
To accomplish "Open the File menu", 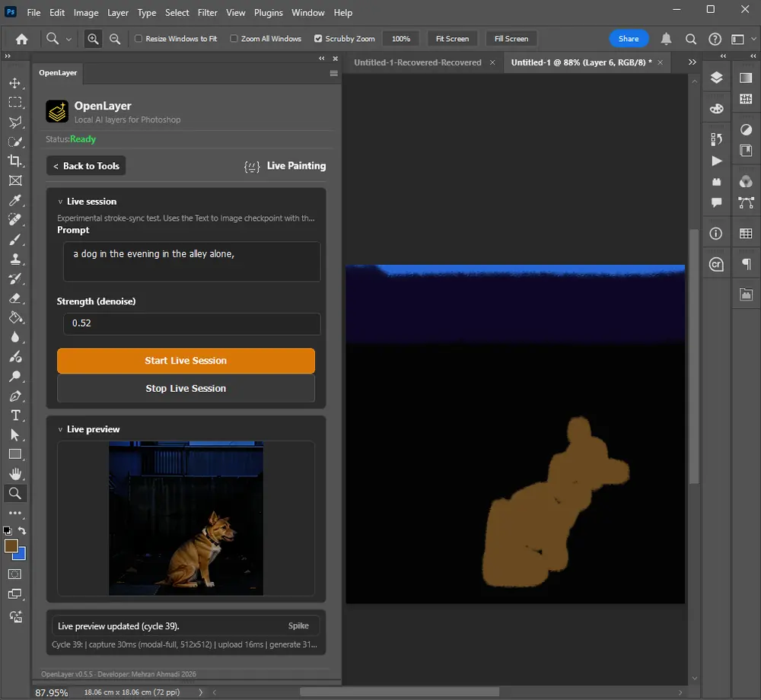I will coord(33,13).
